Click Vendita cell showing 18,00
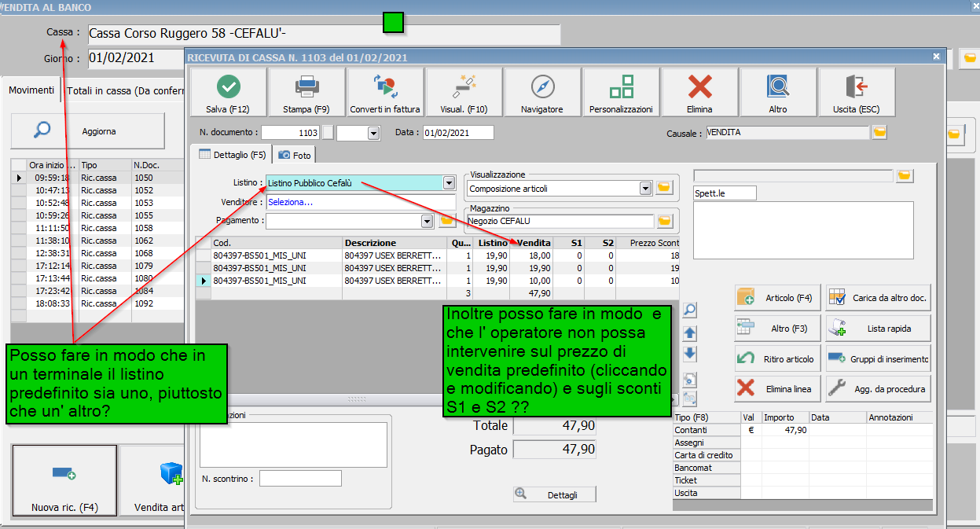Screen dimensions: 980x529 (531, 255)
